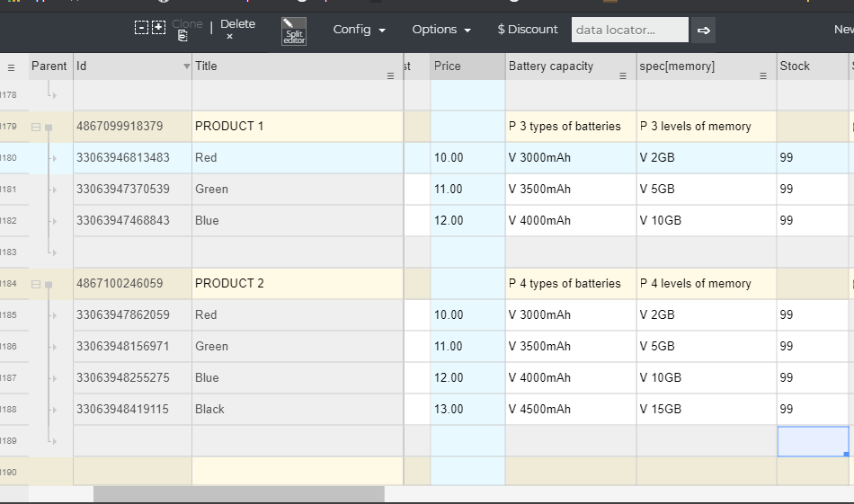Screen dimensions: 854x504
Task: Select the Price column header
Action: [467, 66]
